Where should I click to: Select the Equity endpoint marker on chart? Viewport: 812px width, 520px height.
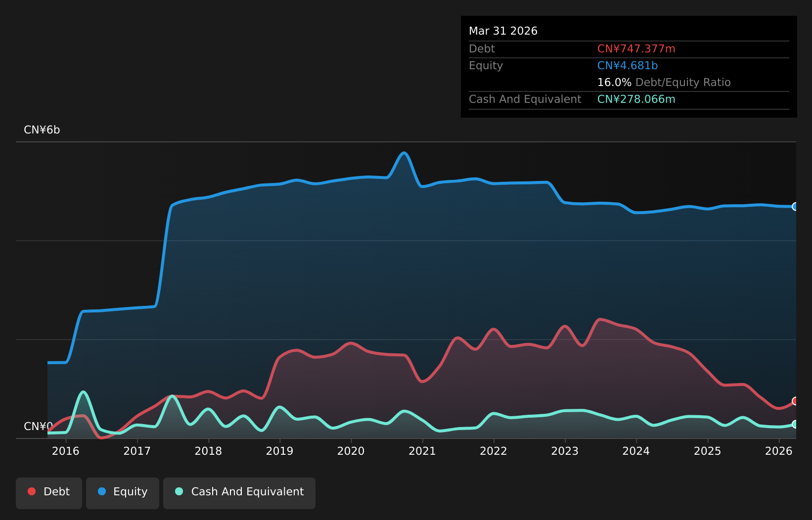(795, 207)
